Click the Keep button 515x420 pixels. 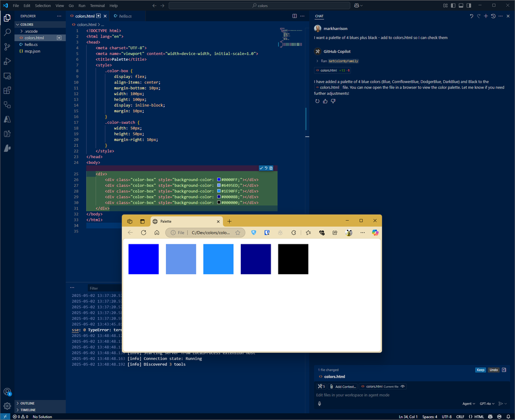[x=480, y=369]
